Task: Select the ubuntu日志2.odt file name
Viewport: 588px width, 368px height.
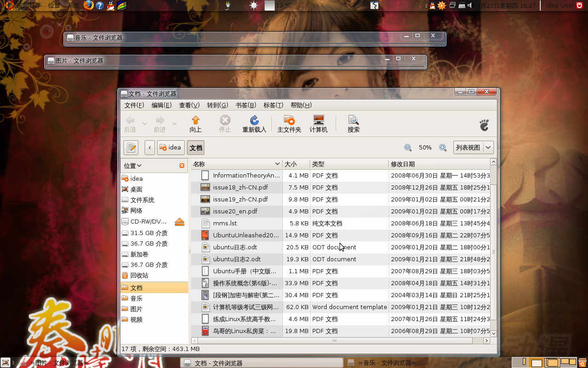Action: pyautogui.click(x=237, y=259)
